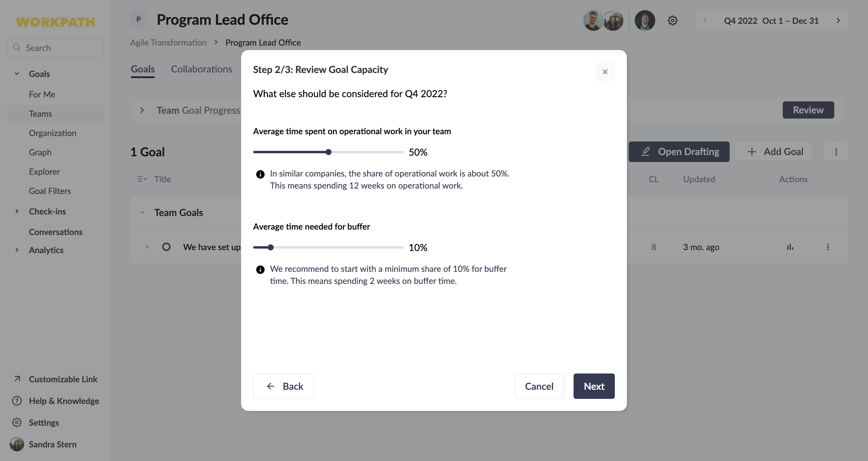Switch to the Collaborations tab
The width and height of the screenshot is (868, 461).
(202, 69)
